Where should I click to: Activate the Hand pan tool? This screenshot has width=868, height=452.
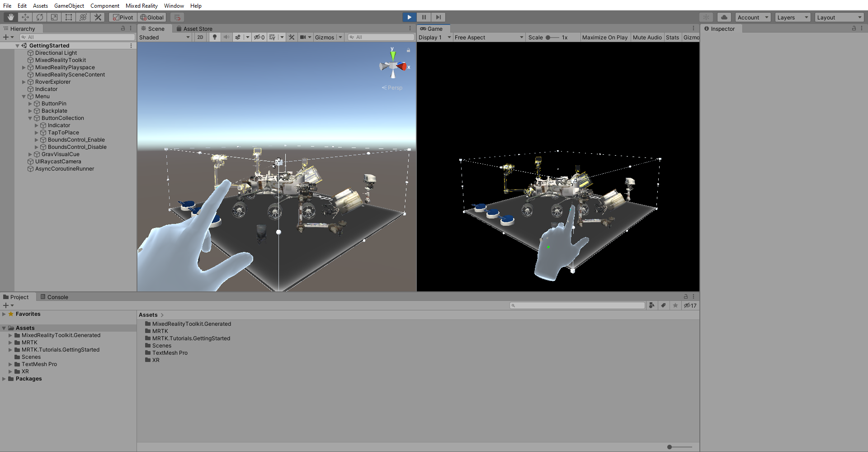(x=10, y=17)
